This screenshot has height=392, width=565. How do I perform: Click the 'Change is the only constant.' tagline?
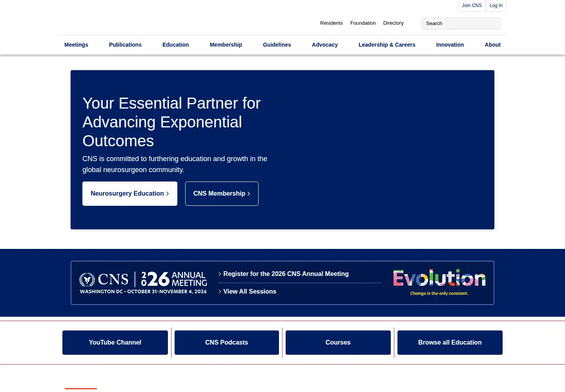pyautogui.click(x=439, y=293)
